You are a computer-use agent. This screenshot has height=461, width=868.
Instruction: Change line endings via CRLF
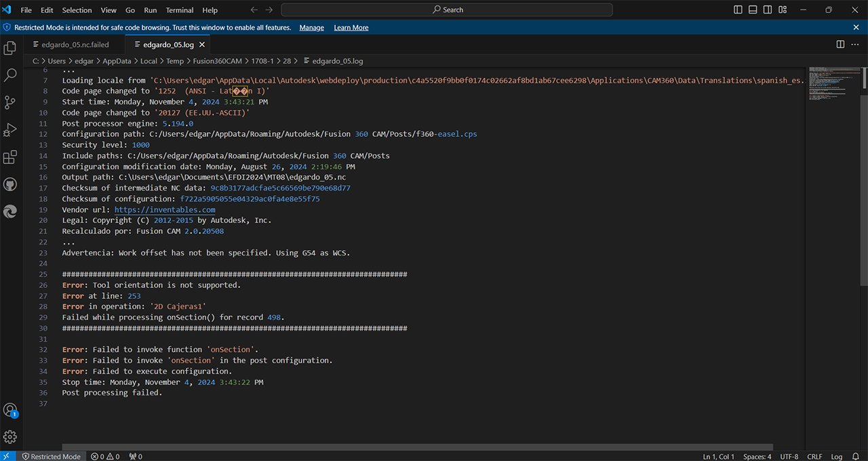click(x=814, y=456)
